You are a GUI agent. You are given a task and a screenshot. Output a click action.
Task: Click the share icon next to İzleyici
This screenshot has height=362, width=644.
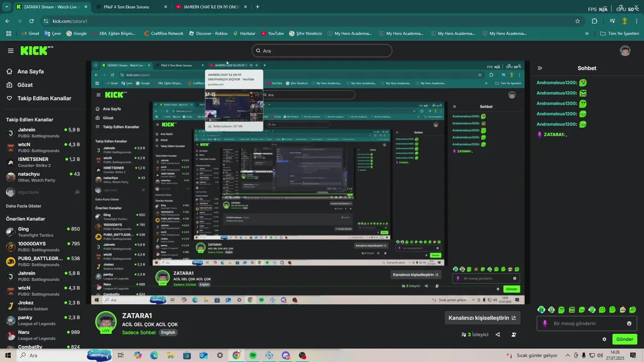498,334
